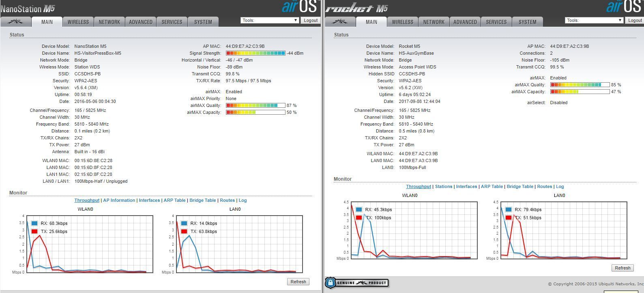Open SYSTEM tab in Rocket window
This screenshot has height=293, width=644.
point(528,22)
